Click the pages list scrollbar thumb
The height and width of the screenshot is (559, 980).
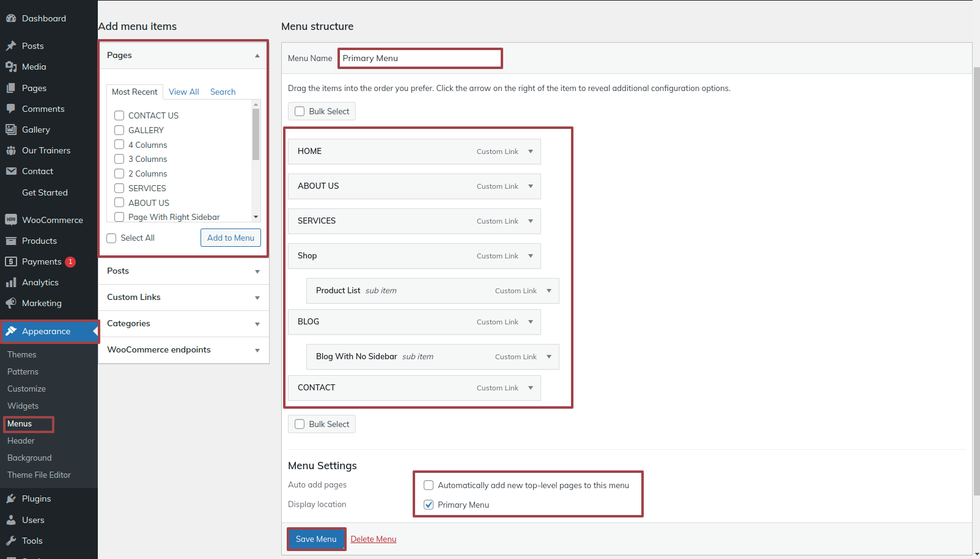(256, 134)
